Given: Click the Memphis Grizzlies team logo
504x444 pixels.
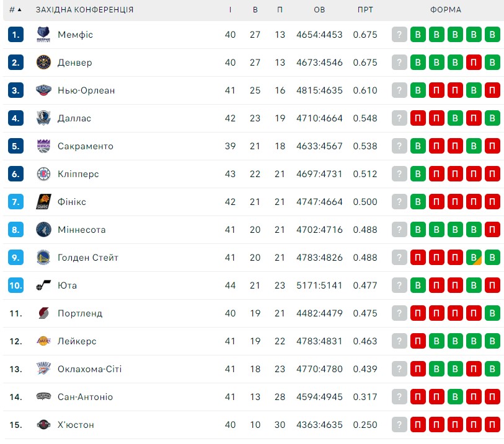Looking at the screenshot, I should tap(43, 34).
